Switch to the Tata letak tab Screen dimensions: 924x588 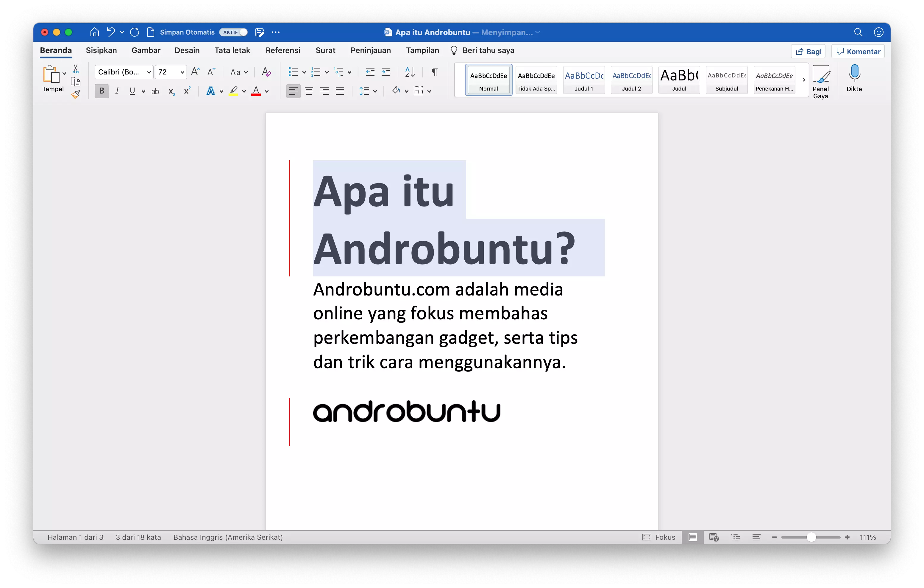(x=232, y=50)
